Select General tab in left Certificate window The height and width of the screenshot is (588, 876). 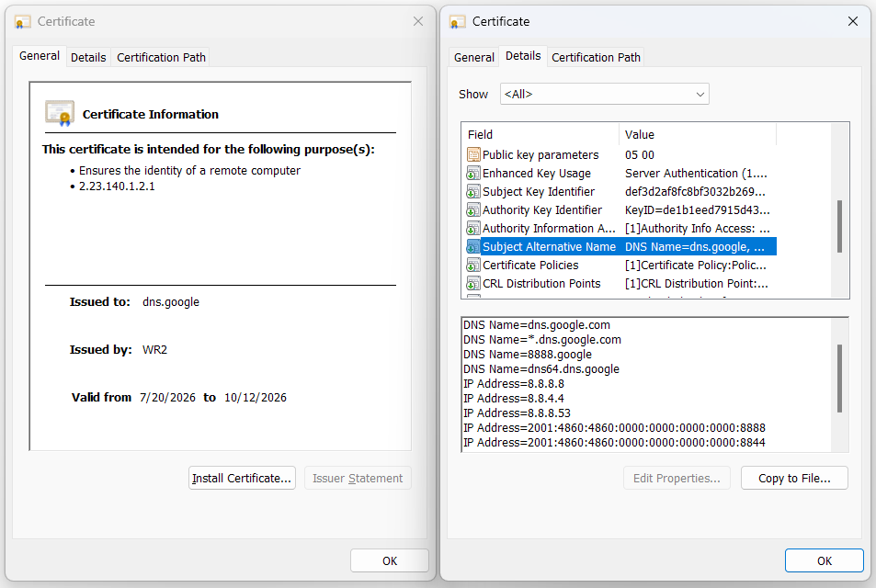(40, 56)
